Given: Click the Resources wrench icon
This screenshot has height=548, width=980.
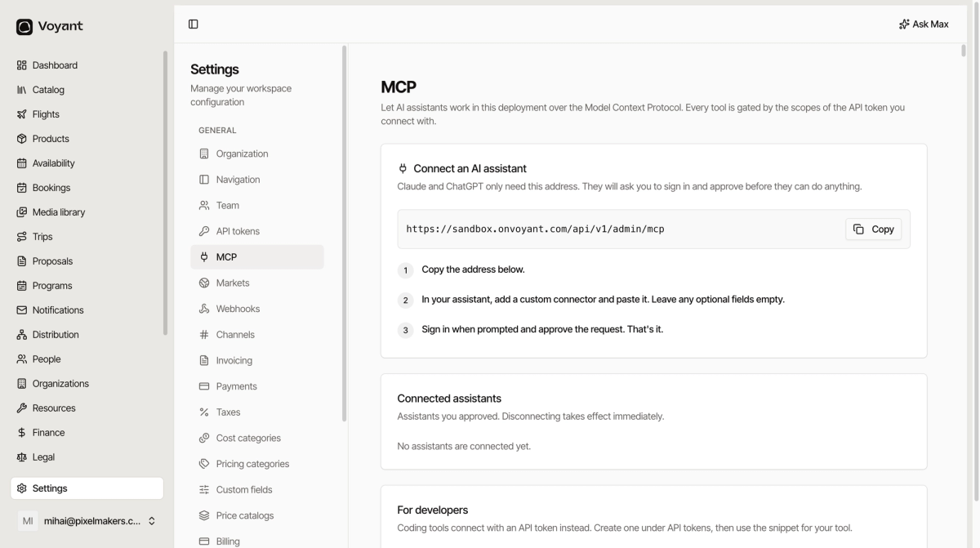Looking at the screenshot, I should point(22,408).
